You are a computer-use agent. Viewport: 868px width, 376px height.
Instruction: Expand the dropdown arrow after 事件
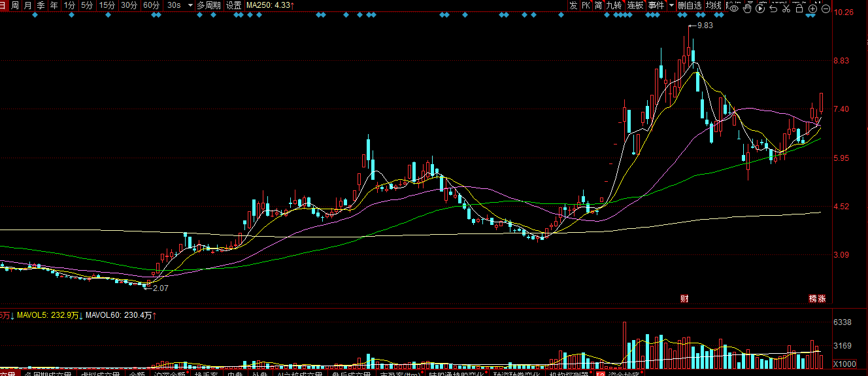pos(671,5)
